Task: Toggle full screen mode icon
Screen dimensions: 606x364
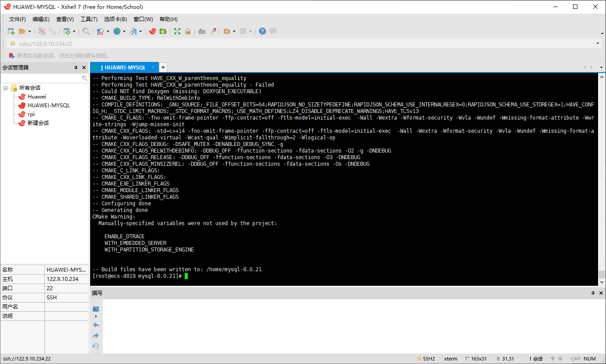Action: tap(177, 31)
